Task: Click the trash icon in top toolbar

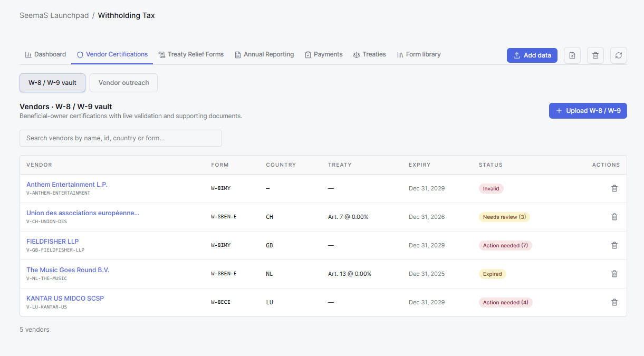Action: tap(595, 55)
